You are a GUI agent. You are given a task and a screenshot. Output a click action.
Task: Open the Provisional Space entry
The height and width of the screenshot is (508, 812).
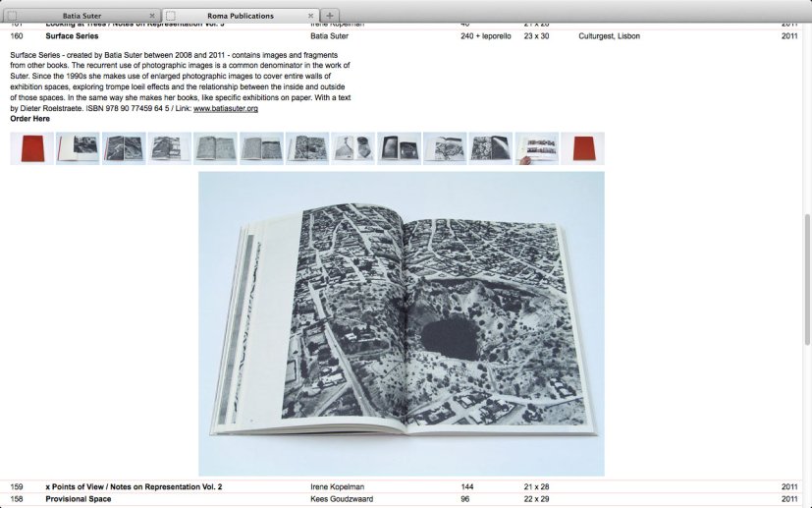pyautogui.click(x=79, y=499)
